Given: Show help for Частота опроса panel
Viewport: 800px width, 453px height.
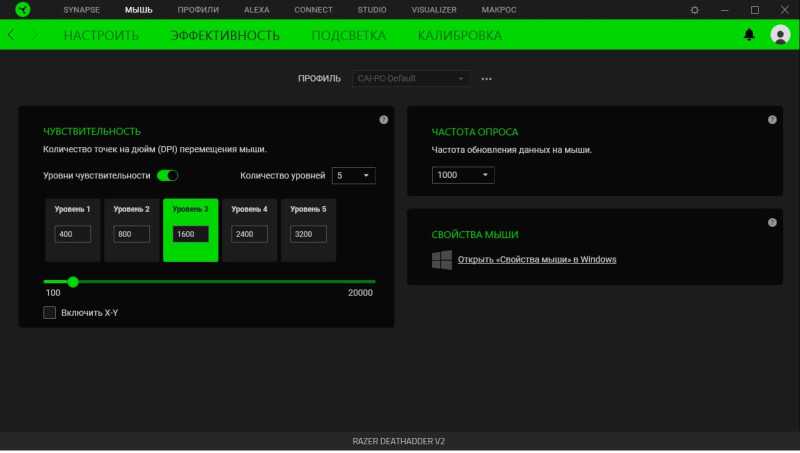Looking at the screenshot, I should click(x=772, y=120).
